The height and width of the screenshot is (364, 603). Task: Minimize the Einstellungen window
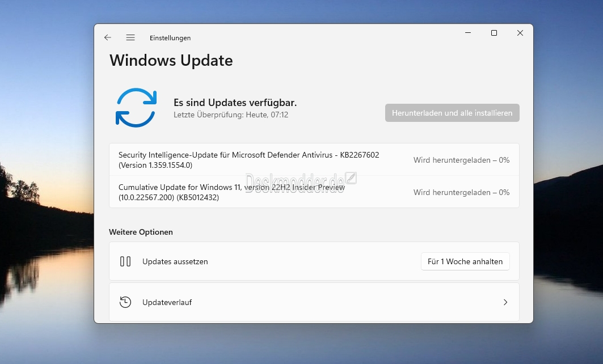tap(468, 33)
